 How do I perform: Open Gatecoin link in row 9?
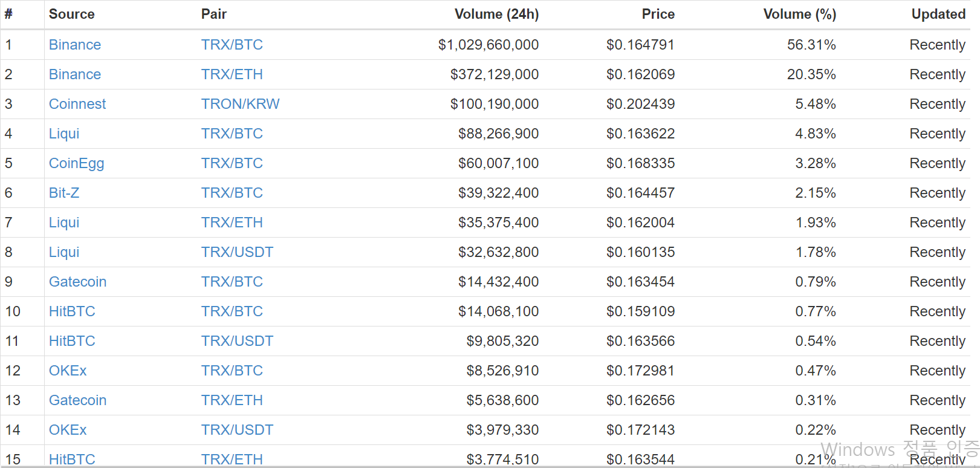click(x=78, y=282)
